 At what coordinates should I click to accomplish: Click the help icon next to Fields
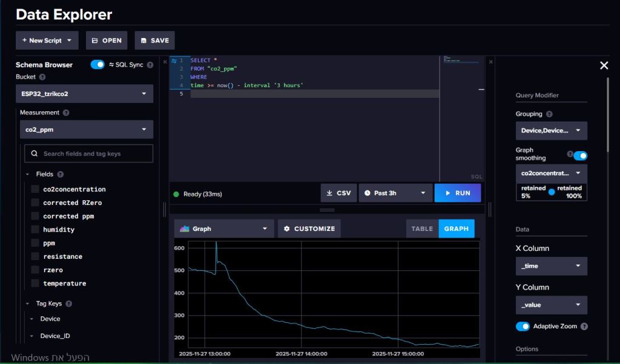point(60,174)
